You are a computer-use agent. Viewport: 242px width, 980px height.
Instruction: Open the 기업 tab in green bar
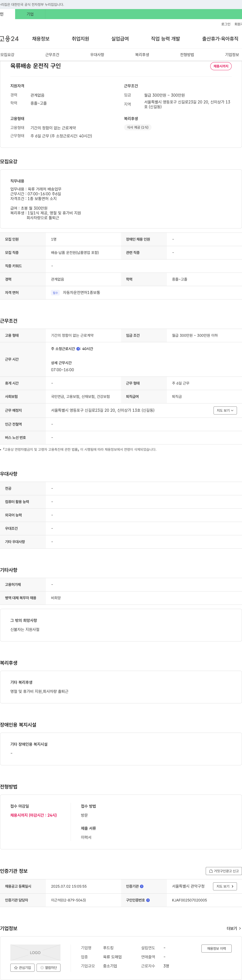tap(30, 14)
